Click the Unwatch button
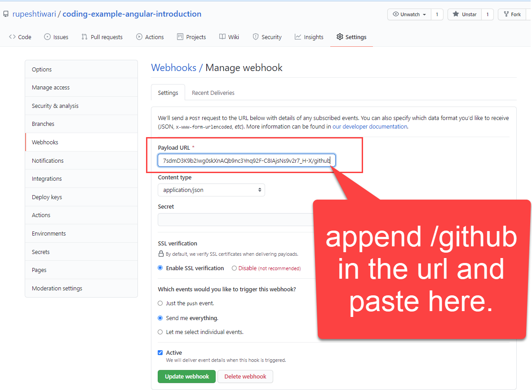The width and height of the screenshot is (532, 392). (x=409, y=14)
